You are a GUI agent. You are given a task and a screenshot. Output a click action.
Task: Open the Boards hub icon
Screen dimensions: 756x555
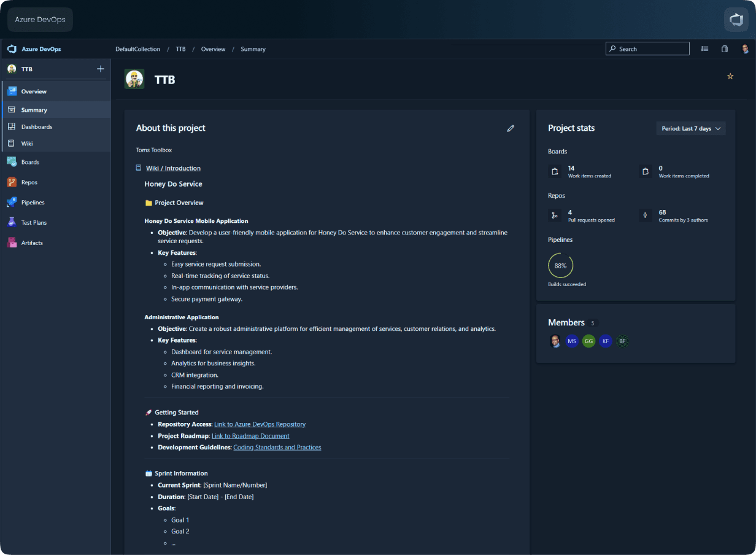tap(12, 162)
